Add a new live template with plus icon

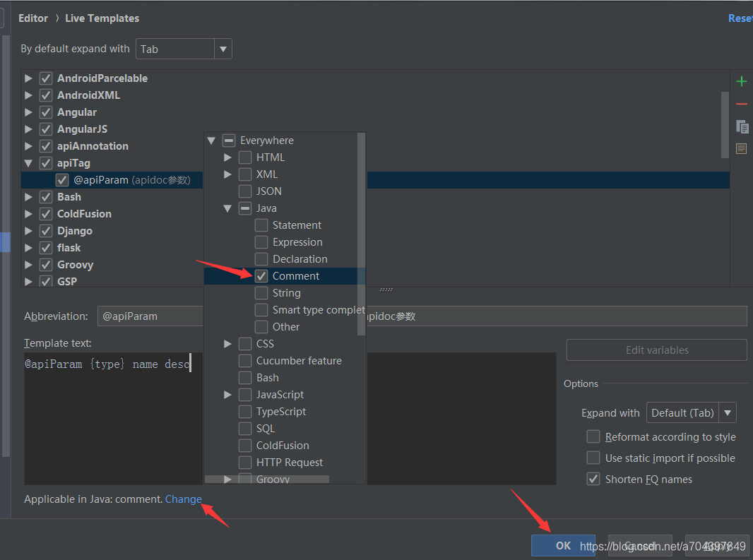coord(742,81)
